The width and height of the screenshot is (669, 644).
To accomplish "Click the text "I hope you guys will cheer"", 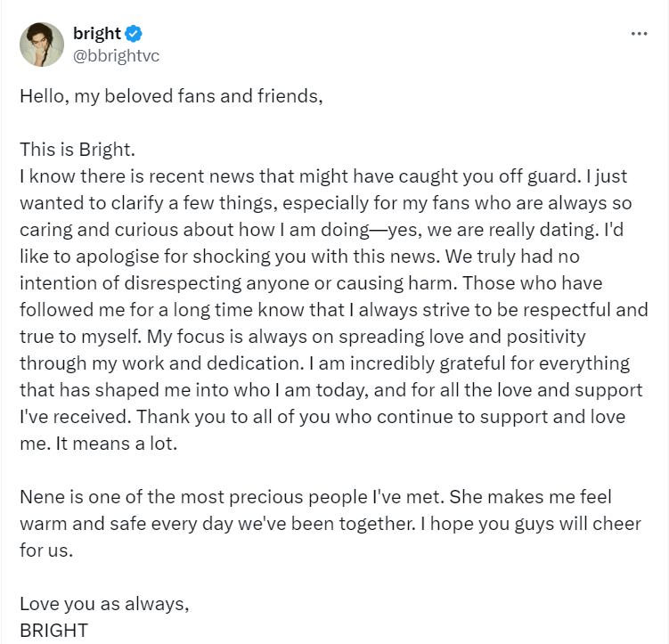I will [527, 523].
